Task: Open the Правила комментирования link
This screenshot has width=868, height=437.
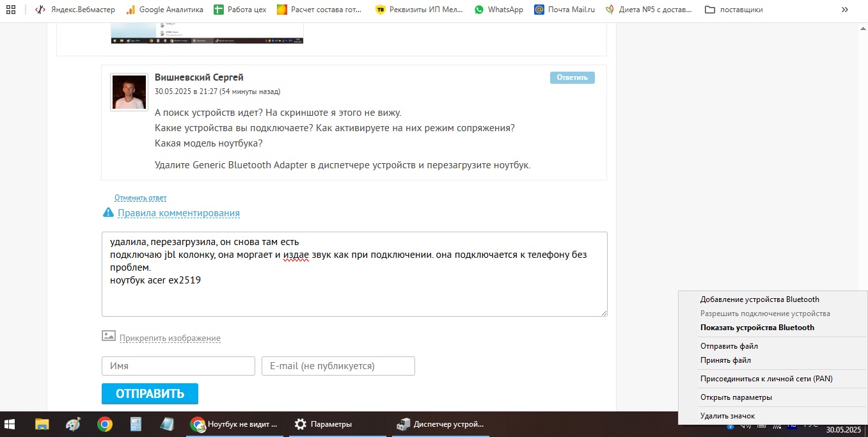Action: tap(178, 213)
